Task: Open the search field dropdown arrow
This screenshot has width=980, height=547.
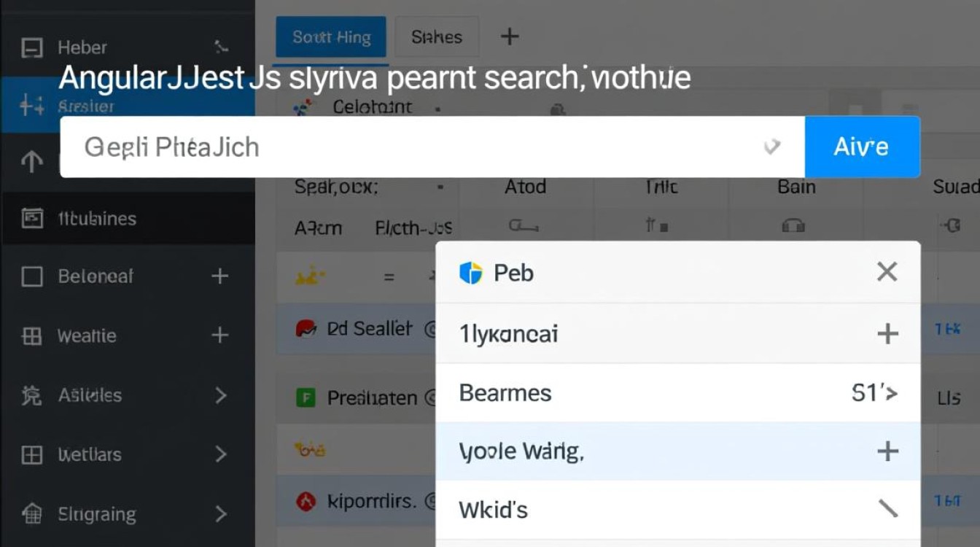Action: click(x=771, y=147)
